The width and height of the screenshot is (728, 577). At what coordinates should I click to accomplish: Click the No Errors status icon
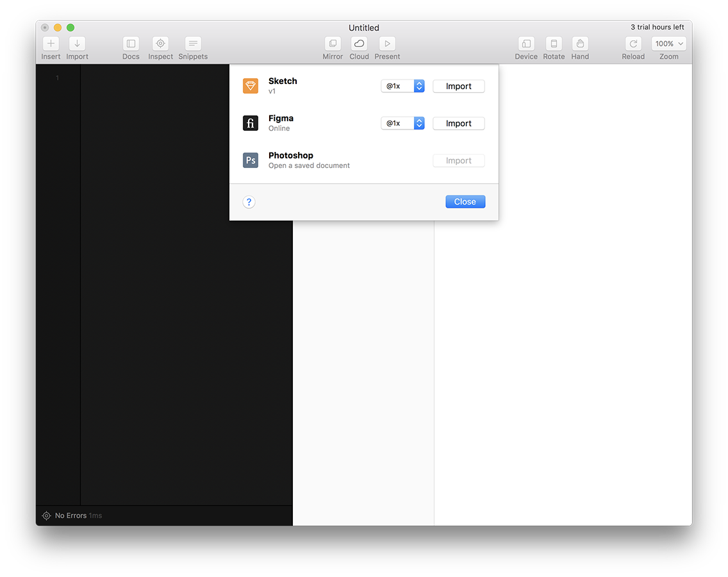46,515
